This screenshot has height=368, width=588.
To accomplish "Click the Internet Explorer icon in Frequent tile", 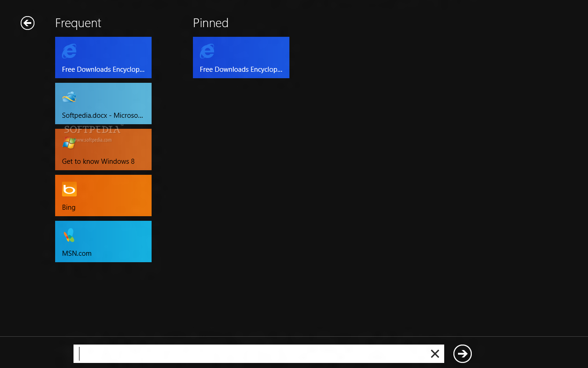I will pyautogui.click(x=69, y=51).
